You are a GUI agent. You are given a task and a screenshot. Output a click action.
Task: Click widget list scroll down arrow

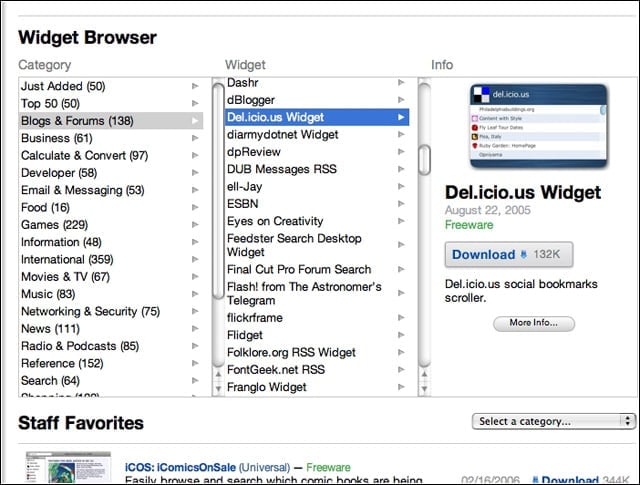[x=424, y=388]
